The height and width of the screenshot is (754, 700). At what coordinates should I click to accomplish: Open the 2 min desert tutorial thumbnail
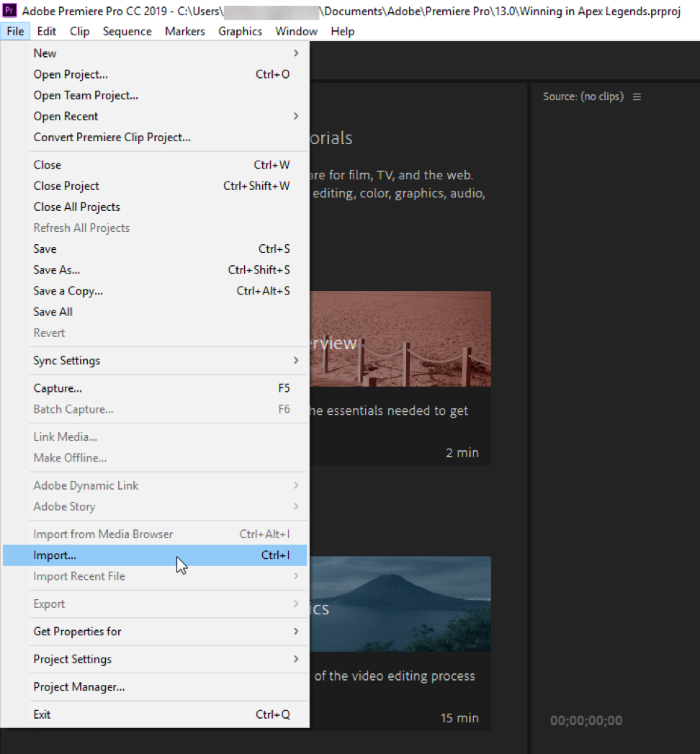coord(400,340)
